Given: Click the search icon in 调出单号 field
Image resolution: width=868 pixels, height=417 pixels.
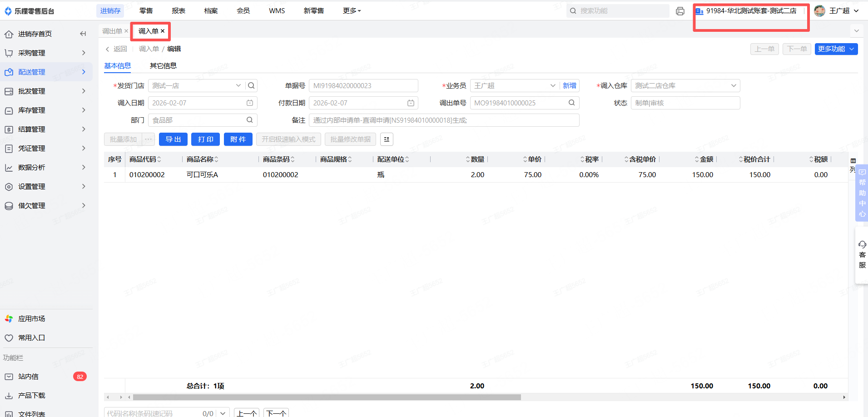Looking at the screenshot, I should [x=571, y=103].
